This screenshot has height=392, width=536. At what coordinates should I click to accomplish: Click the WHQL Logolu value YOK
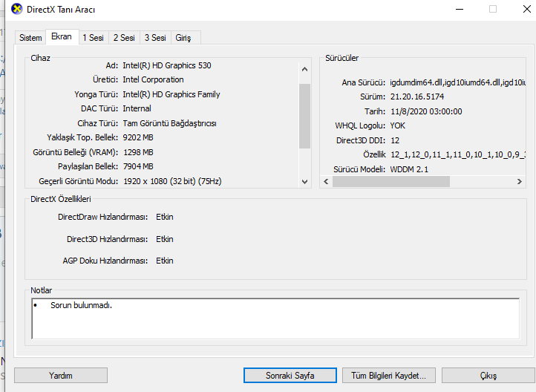click(398, 125)
